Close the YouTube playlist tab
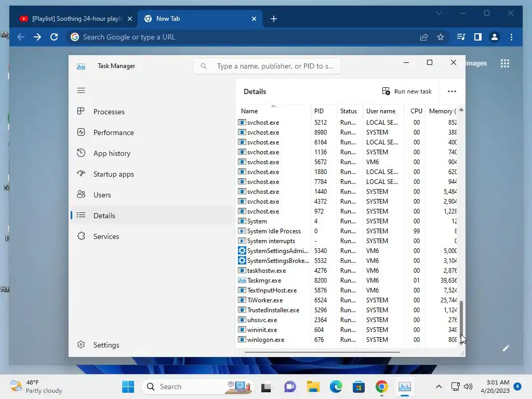Viewport: 532px width, 399px height. point(129,19)
